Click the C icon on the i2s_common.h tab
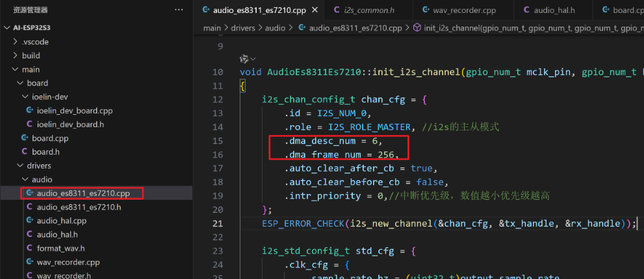 [337, 10]
